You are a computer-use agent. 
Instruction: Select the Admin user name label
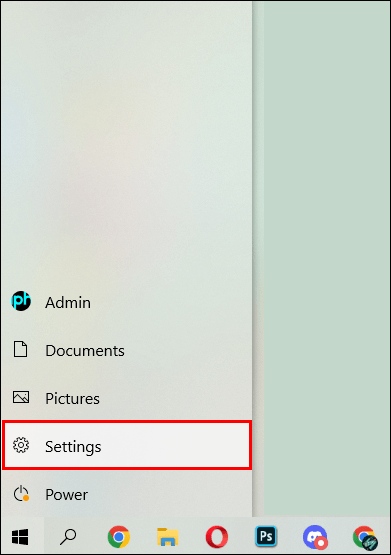point(68,303)
